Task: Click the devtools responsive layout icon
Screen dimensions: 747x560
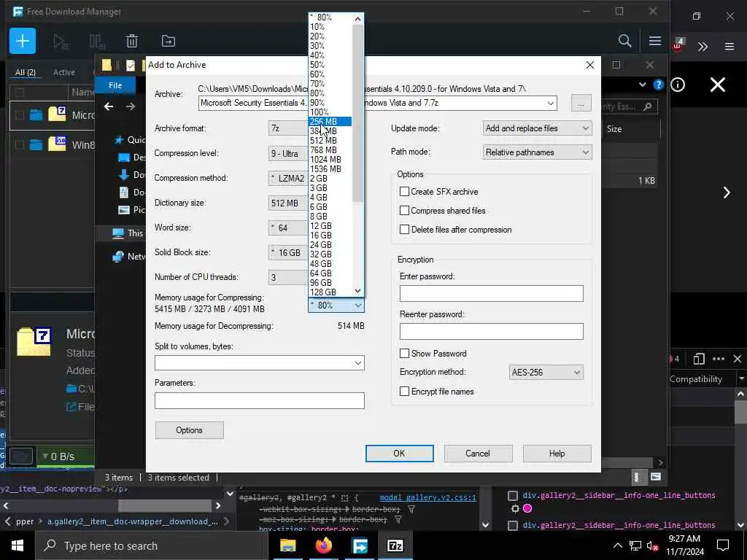Action: click(699, 359)
